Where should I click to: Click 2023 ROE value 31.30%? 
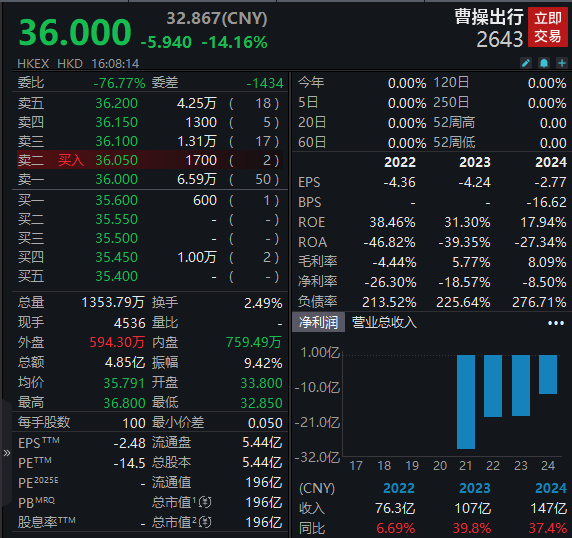[x=467, y=222]
